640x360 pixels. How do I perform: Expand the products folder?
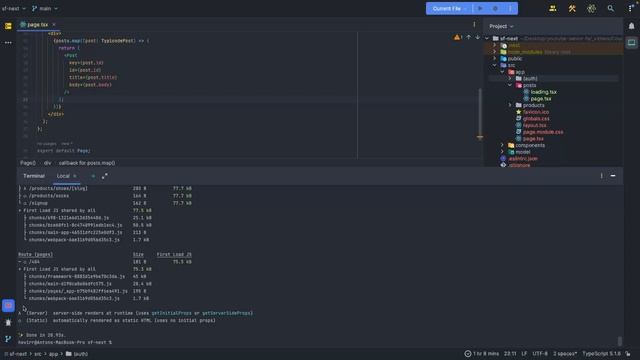click(510, 105)
